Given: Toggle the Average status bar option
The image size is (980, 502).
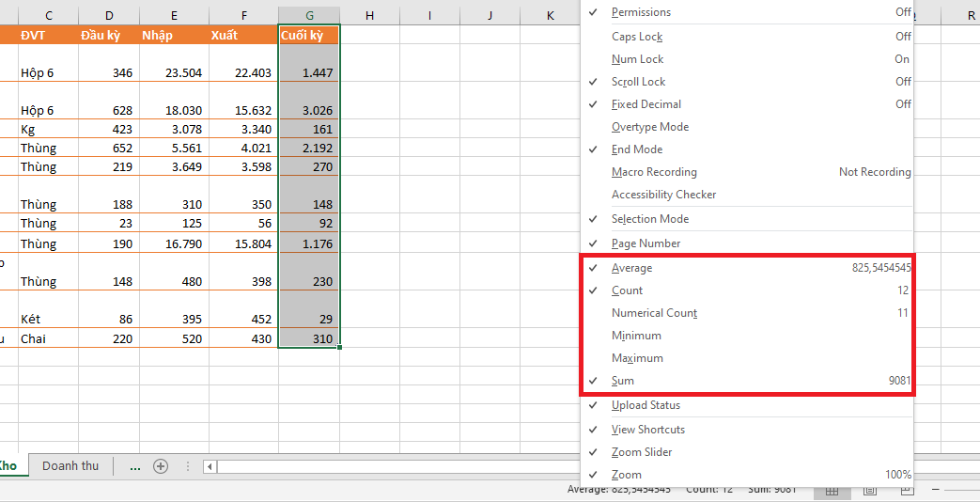Looking at the screenshot, I should (631, 268).
